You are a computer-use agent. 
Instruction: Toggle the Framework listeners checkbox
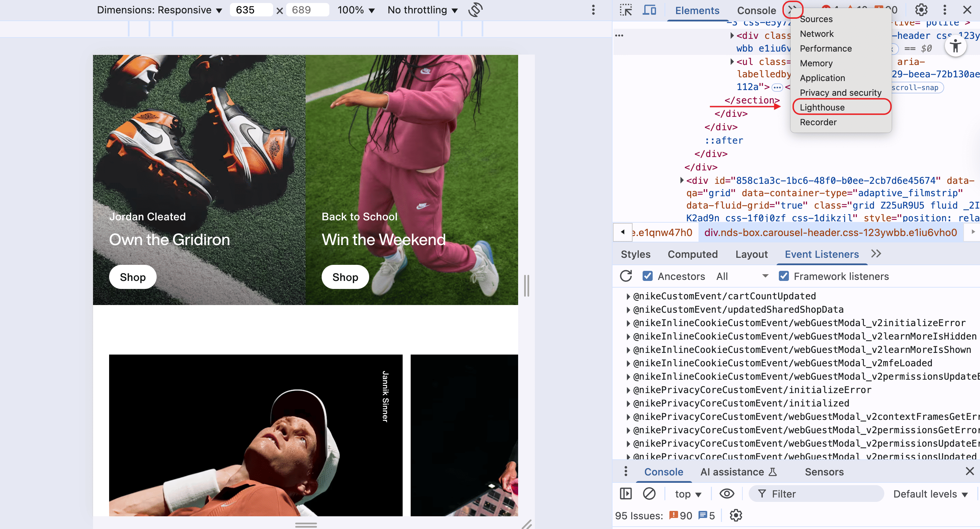[783, 276]
